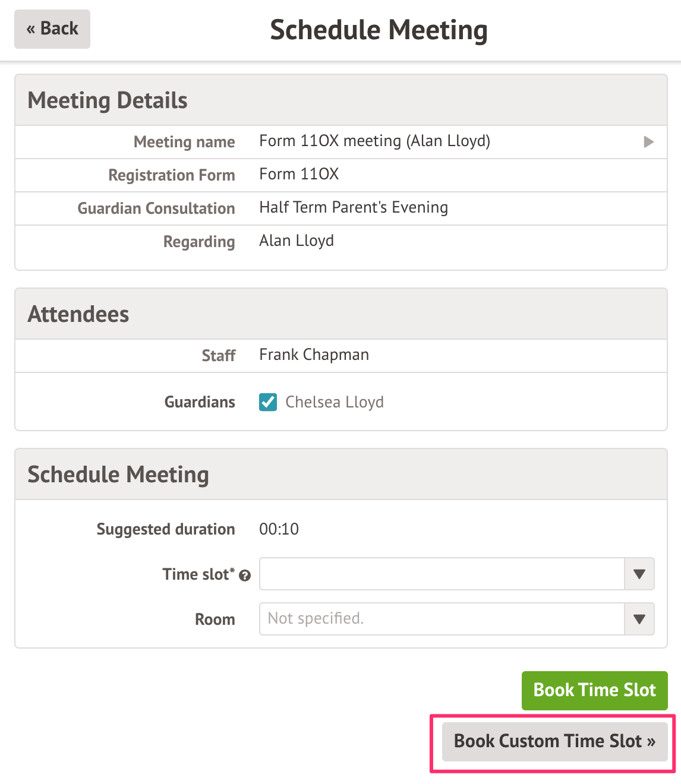This screenshot has width=681, height=784.
Task: Uncheck the Chelsea Lloyd guardian checkbox
Action: click(268, 402)
